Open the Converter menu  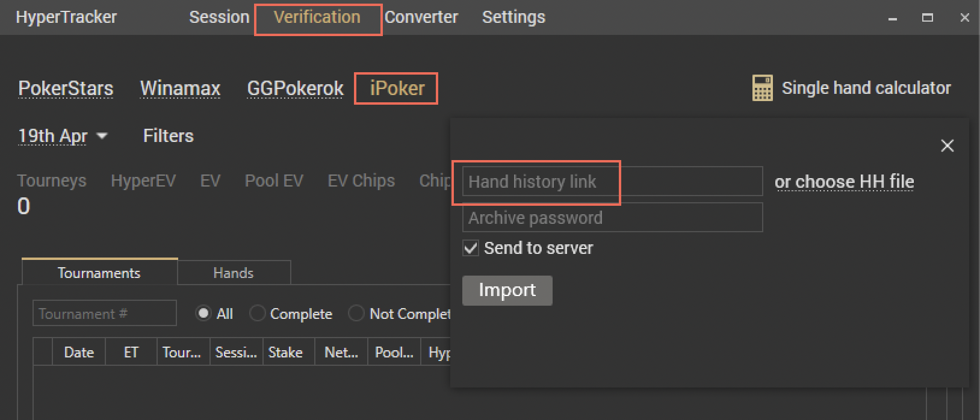421,17
